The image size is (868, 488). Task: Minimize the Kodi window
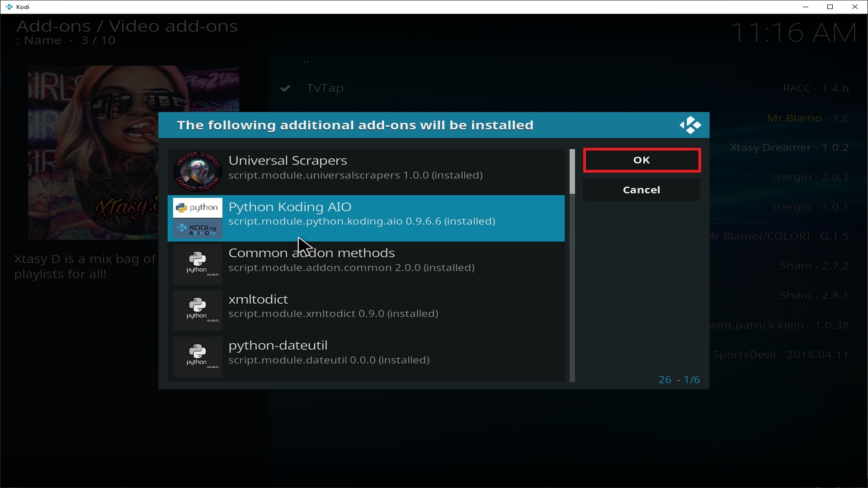pyautogui.click(x=806, y=7)
